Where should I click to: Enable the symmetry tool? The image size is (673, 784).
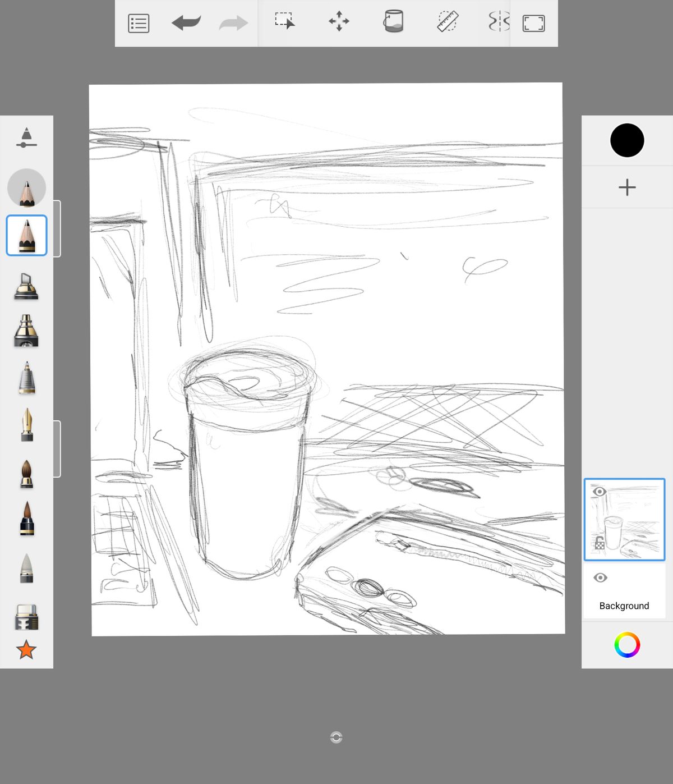click(x=499, y=22)
